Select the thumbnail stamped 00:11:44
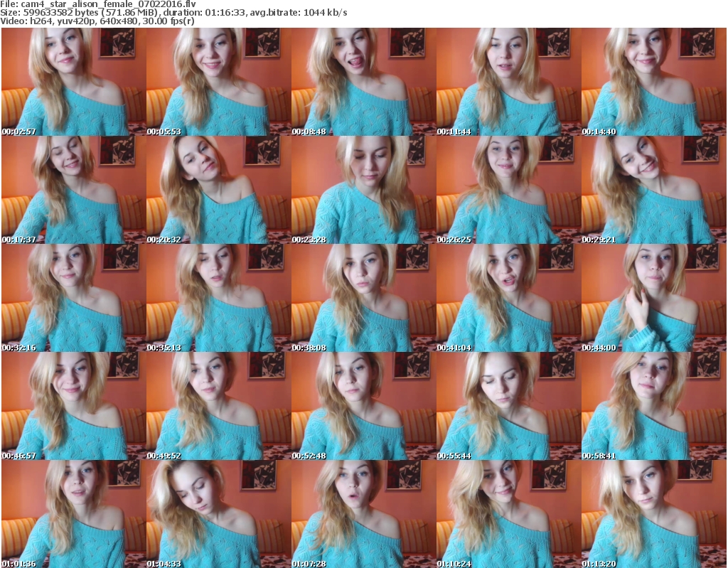 (508, 82)
